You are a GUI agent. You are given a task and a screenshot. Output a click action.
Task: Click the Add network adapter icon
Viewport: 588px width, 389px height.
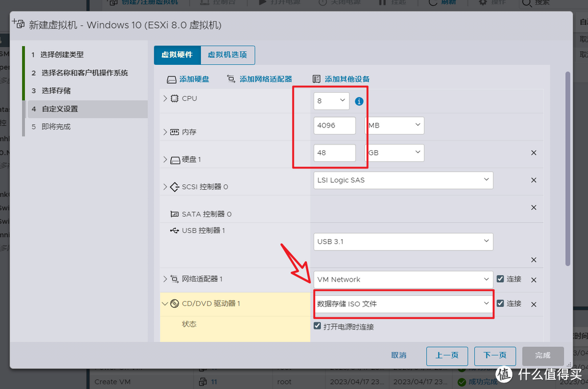pos(231,80)
